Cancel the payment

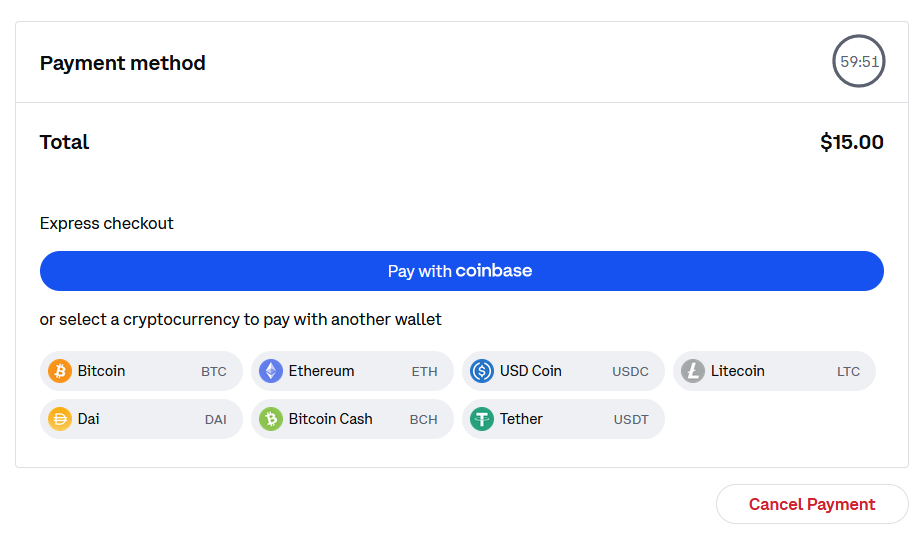812,505
